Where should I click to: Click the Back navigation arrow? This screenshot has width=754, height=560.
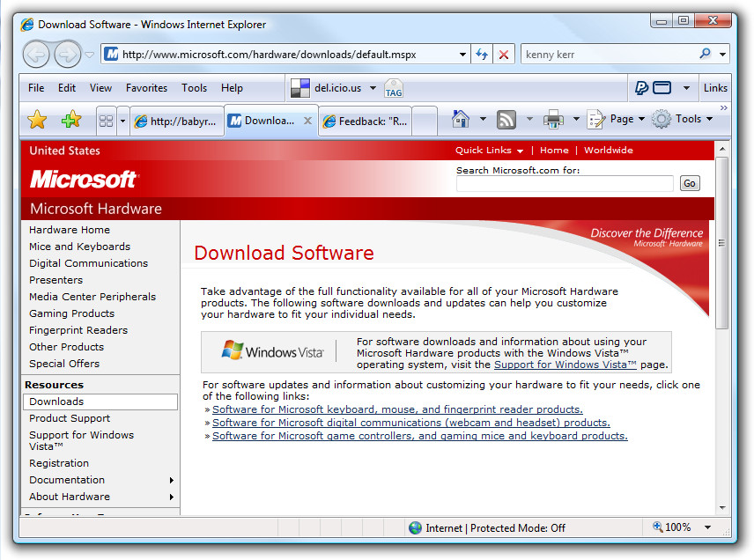point(36,55)
